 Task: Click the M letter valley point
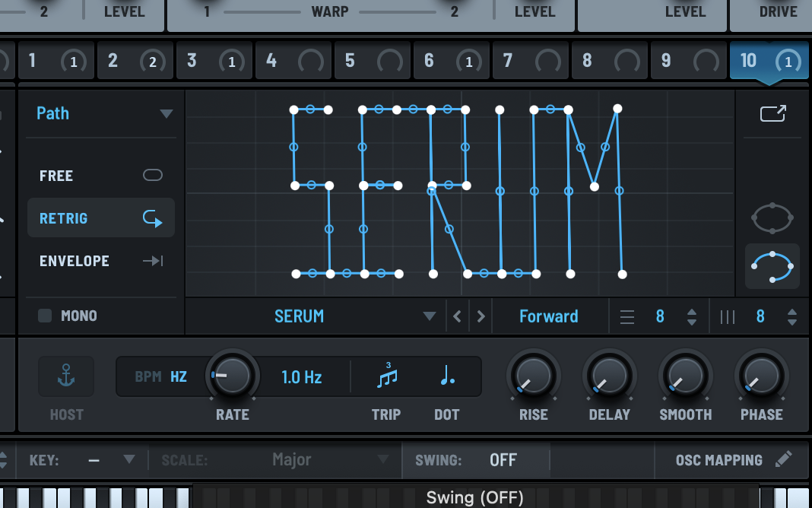click(595, 186)
